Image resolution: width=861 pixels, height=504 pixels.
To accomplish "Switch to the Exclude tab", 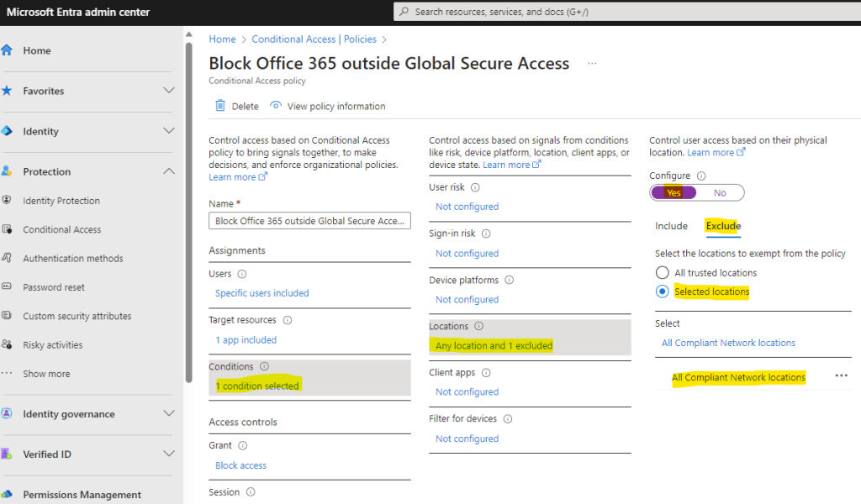I will pos(723,226).
